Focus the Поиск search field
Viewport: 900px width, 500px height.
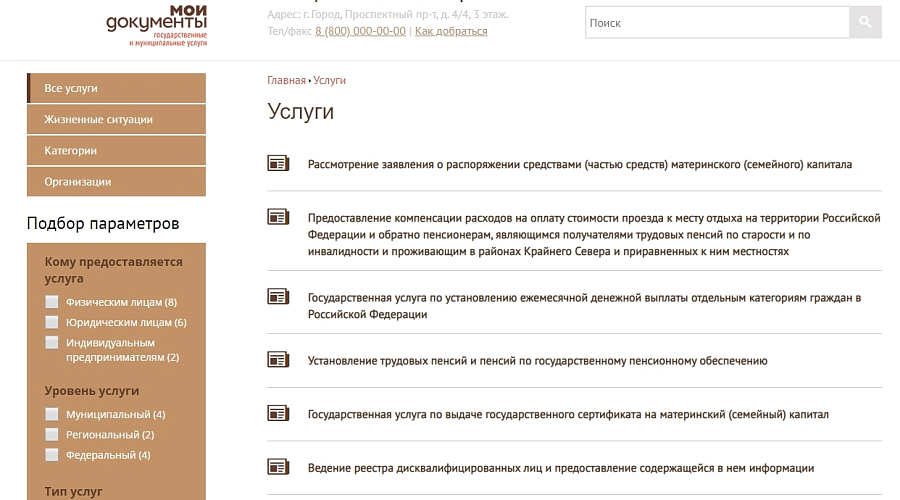pyautogui.click(x=717, y=22)
